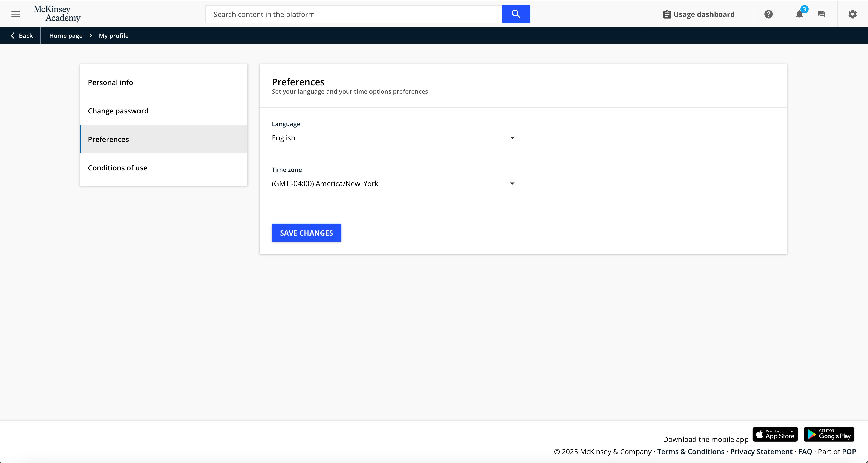Click the Save Changes button
This screenshot has height=463, width=868.
306,233
